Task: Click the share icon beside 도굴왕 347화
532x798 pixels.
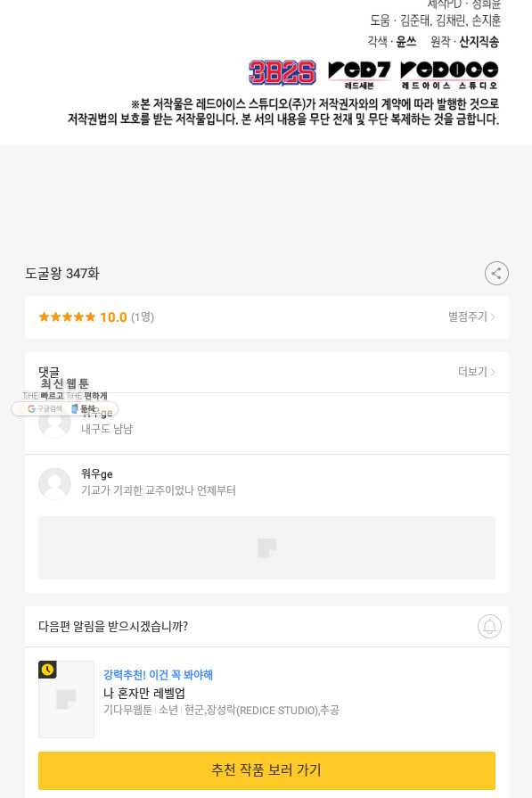Action: tap(496, 274)
